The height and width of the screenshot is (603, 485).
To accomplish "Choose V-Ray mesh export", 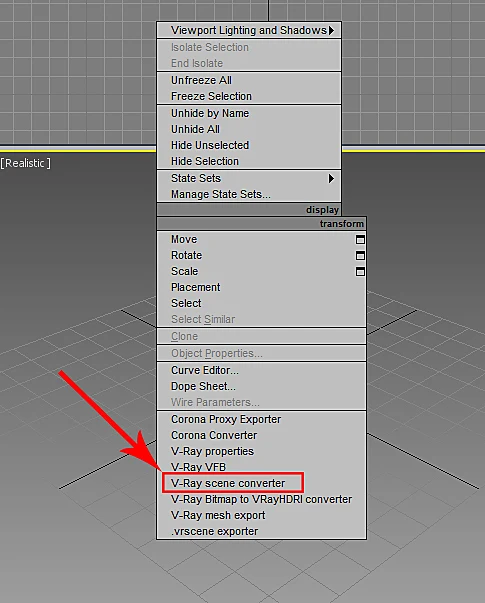I will click(x=218, y=515).
